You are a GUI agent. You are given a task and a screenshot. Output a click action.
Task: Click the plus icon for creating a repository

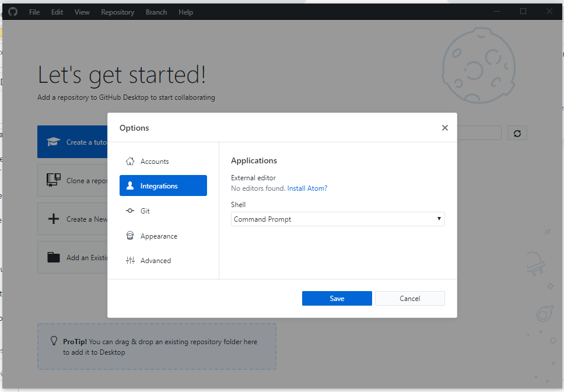(x=53, y=218)
